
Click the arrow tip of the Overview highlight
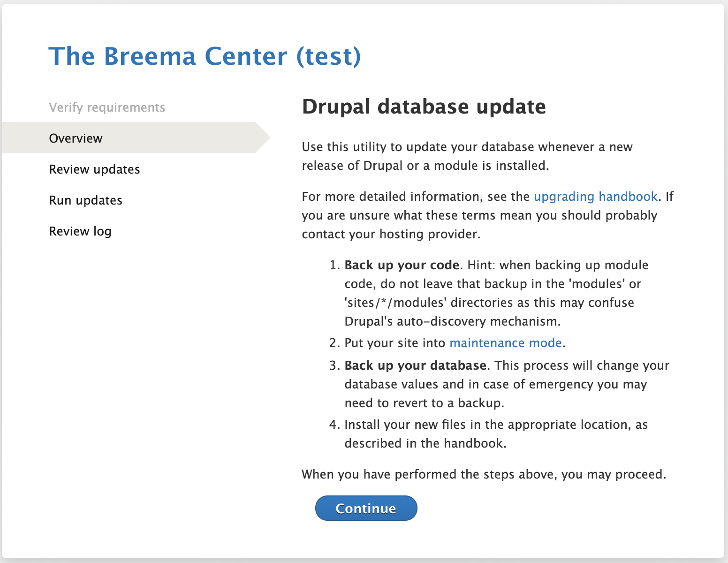click(x=265, y=137)
